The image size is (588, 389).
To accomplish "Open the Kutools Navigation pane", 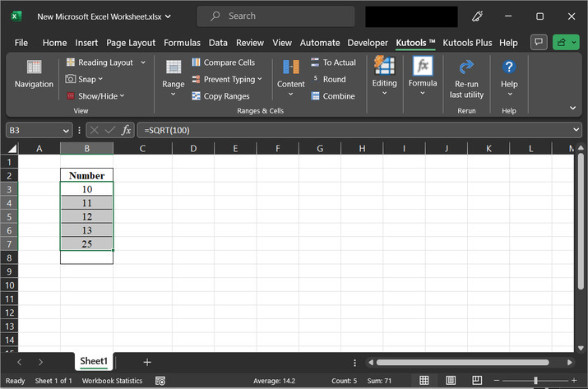I will 34,74.
